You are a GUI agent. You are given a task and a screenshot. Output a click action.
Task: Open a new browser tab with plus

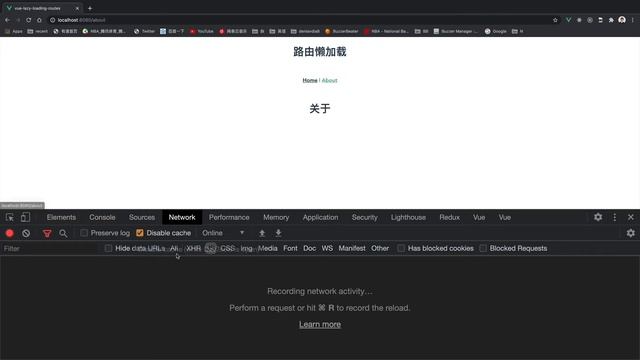(90, 8)
